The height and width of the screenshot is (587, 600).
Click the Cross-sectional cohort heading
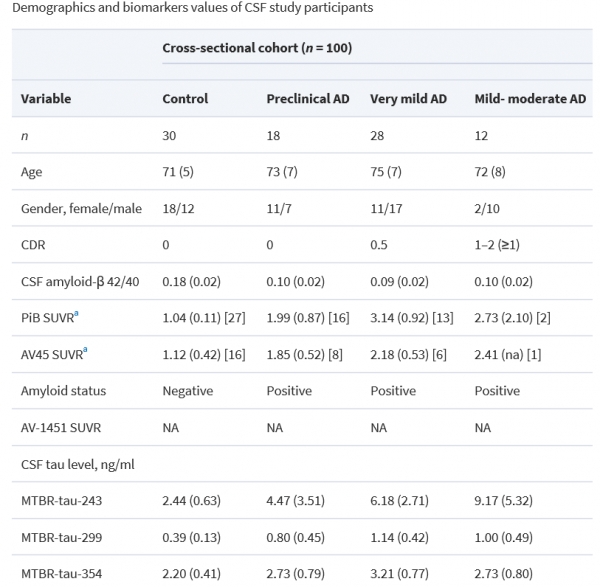pyautogui.click(x=256, y=48)
